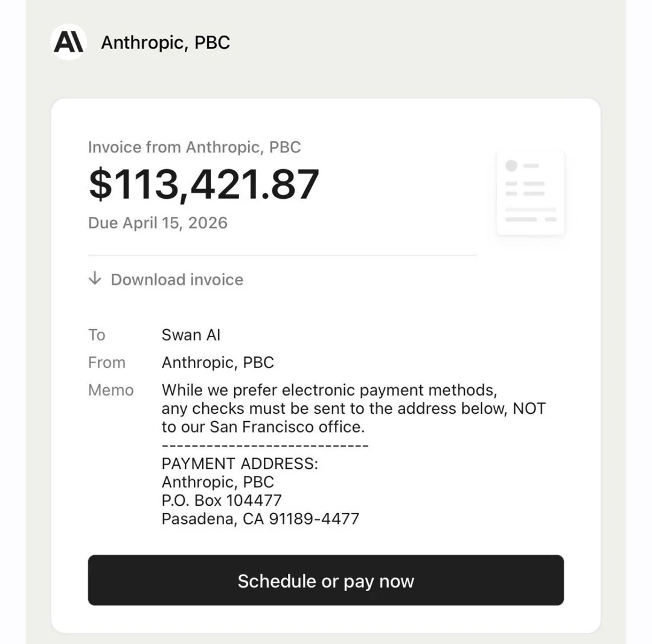This screenshot has width=652, height=644.
Task: Click the From field label
Action: click(107, 362)
